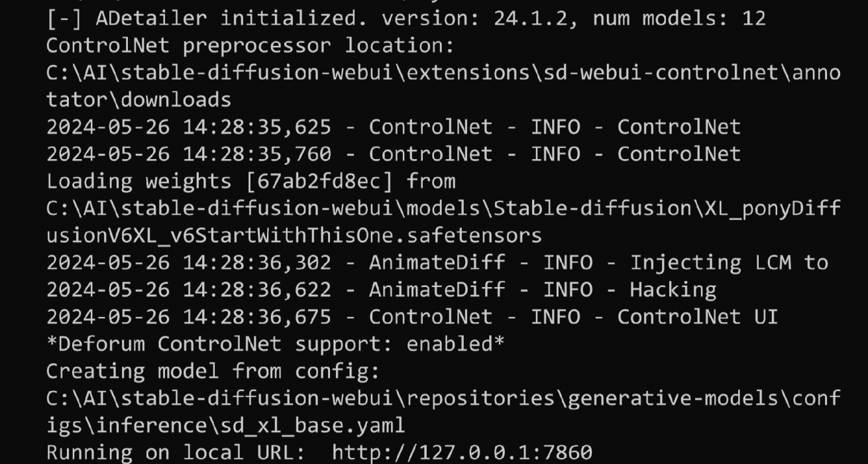
Task: Click the AnimateDiff "Hacking" log line
Action: pyautogui.click(x=381, y=290)
